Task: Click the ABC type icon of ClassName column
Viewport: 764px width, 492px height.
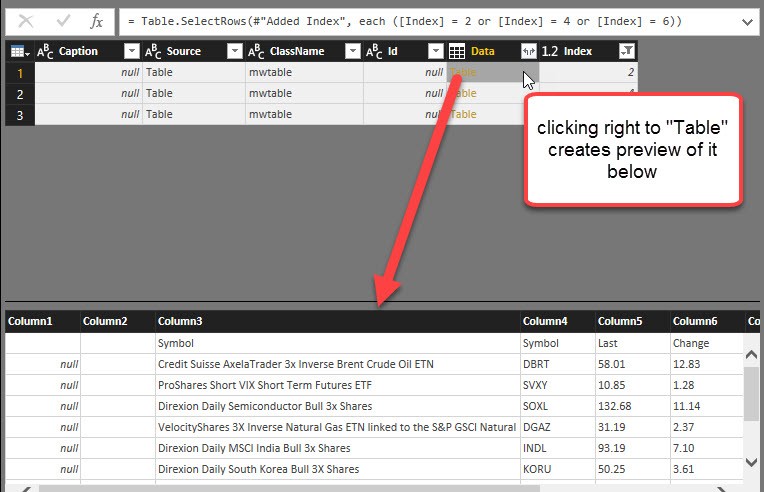Action: point(256,51)
